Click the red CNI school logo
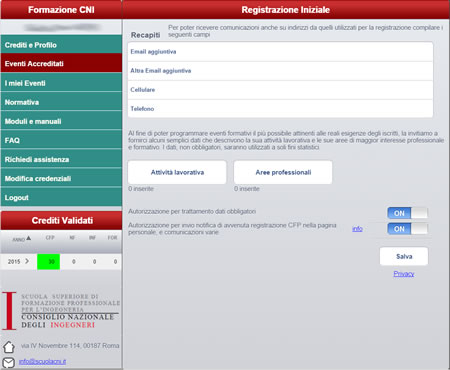 click(9, 311)
